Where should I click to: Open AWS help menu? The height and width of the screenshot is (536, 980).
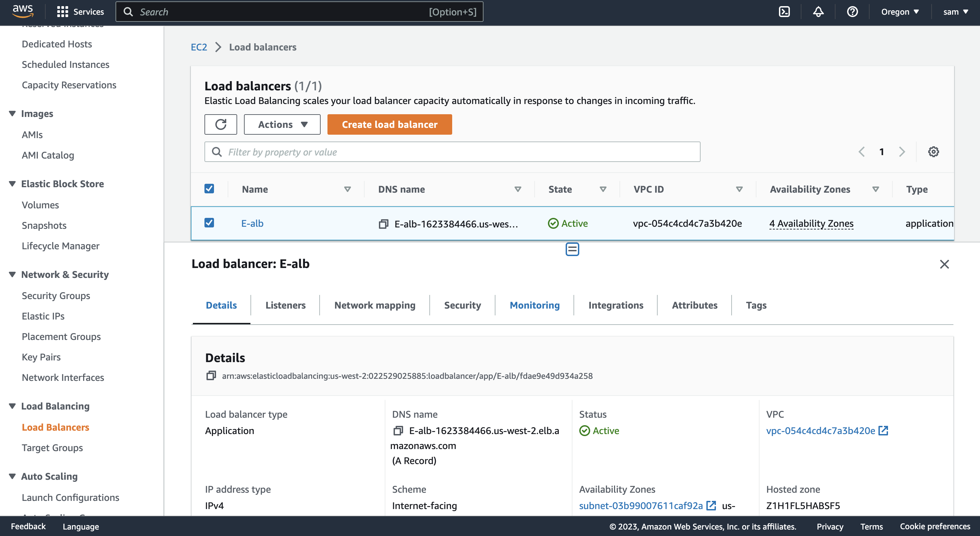(x=853, y=11)
